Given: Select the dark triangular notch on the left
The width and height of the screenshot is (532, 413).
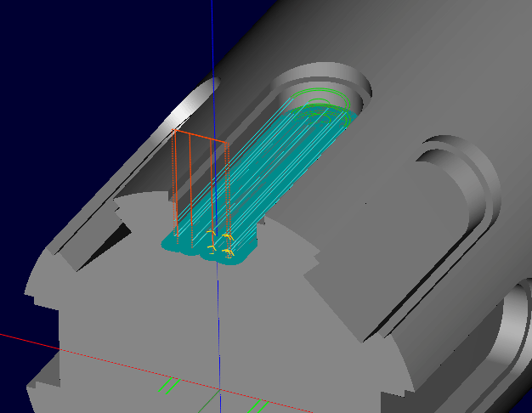Looking at the screenshot, I should coord(104,247).
